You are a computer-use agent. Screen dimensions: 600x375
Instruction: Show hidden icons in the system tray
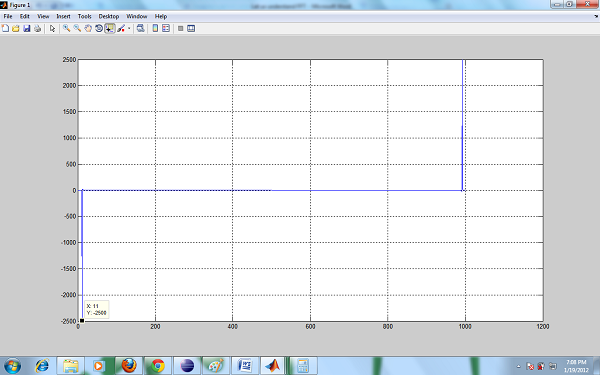click(518, 366)
